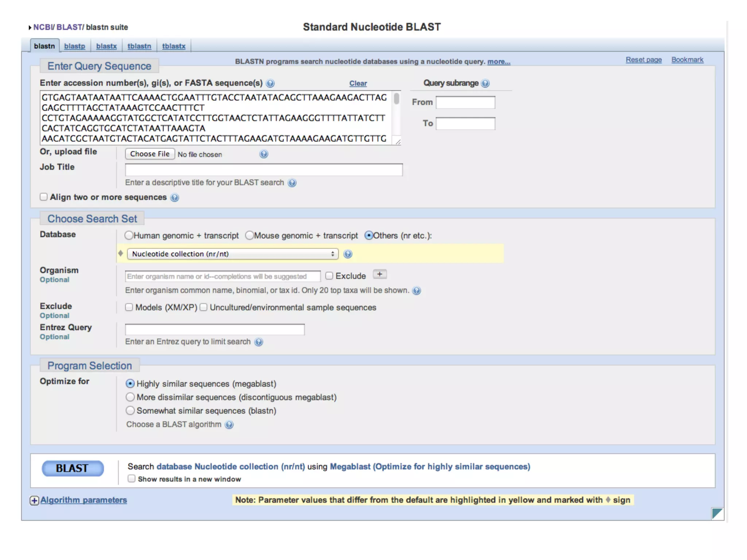Click help icon next to upload file

(x=264, y=154)
